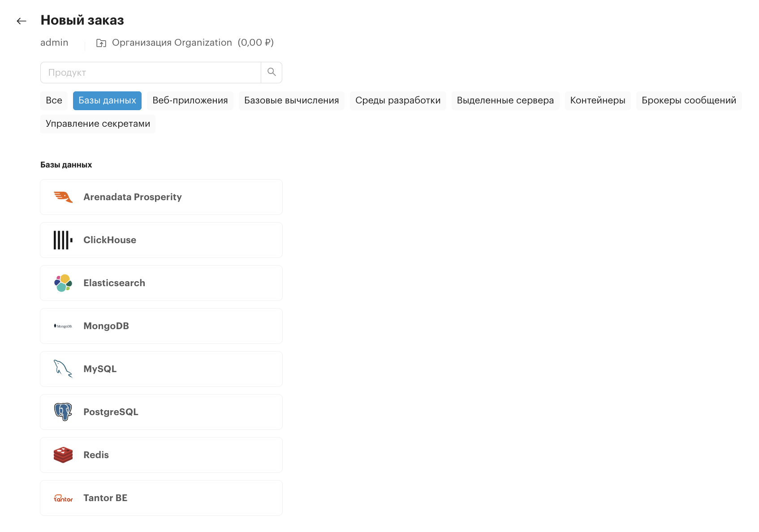Image resolution: width=759 pixels, height=532 pixels.
Task: Switch to Веб-приложения category
Action: [190, 100]
